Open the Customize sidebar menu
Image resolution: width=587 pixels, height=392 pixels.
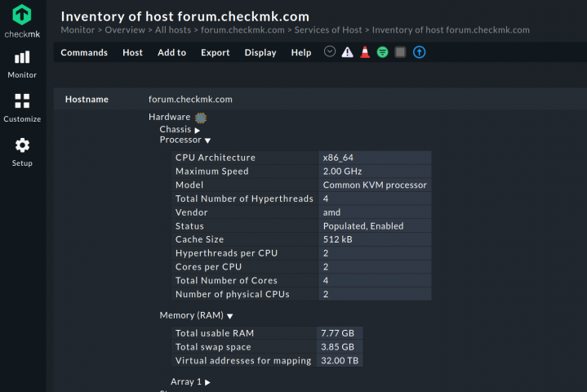click(22, 108)
